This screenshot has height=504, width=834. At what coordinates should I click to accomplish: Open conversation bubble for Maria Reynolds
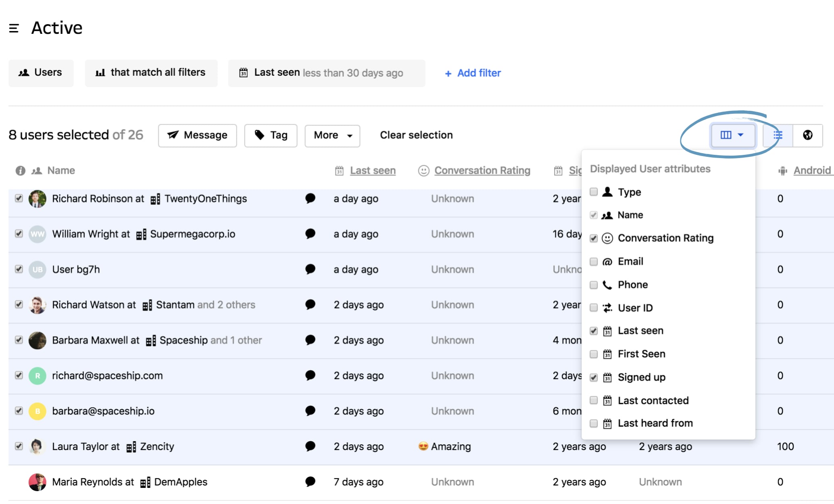[310, 482]
